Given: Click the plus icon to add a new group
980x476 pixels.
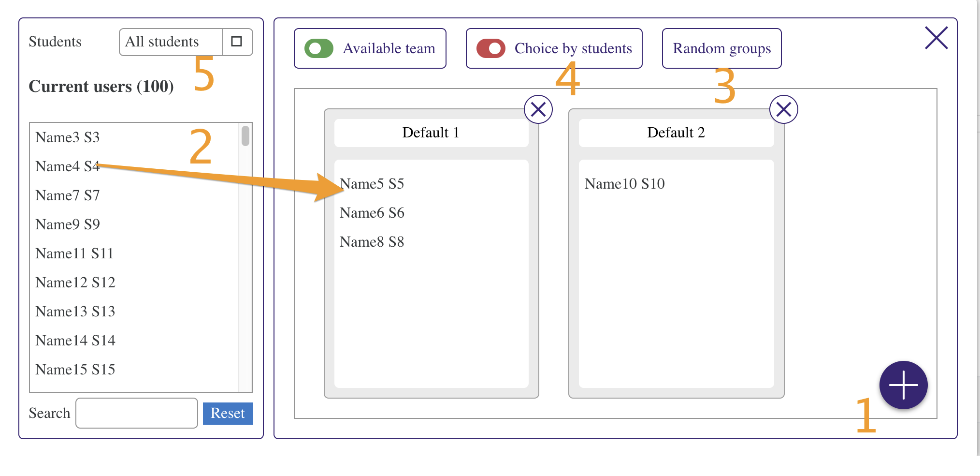Looking at the screenshot, I should click(x=903, y=385).
